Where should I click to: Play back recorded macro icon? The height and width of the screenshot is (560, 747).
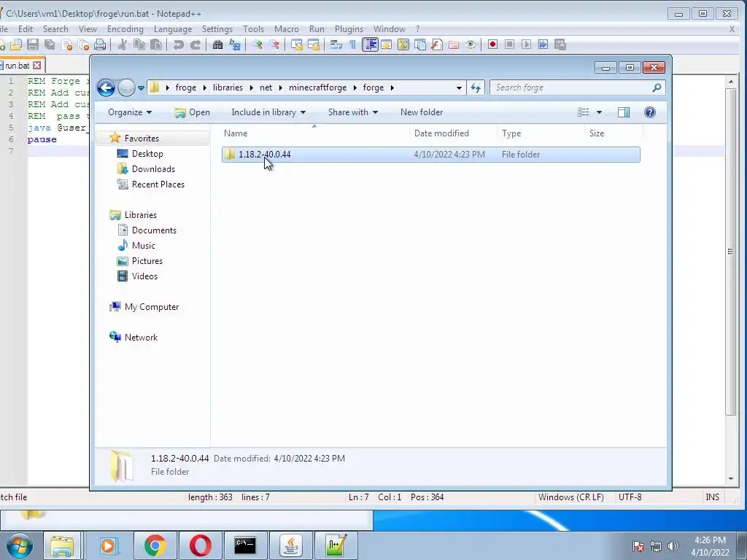tap(527, 44)
